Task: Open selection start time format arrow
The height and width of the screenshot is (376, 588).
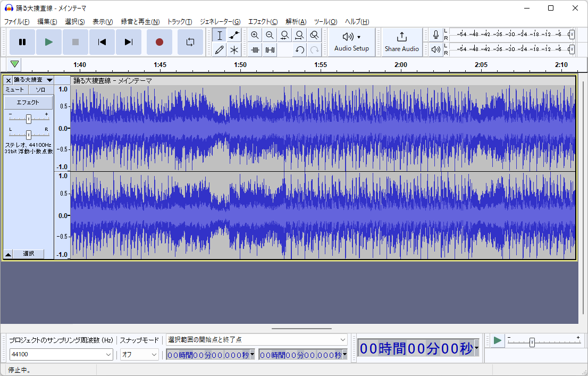Action: pos(252,354)
